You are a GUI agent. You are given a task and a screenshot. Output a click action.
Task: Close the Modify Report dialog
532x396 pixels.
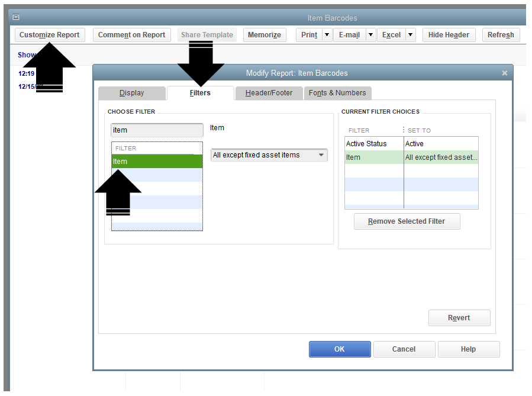[505, 73]
